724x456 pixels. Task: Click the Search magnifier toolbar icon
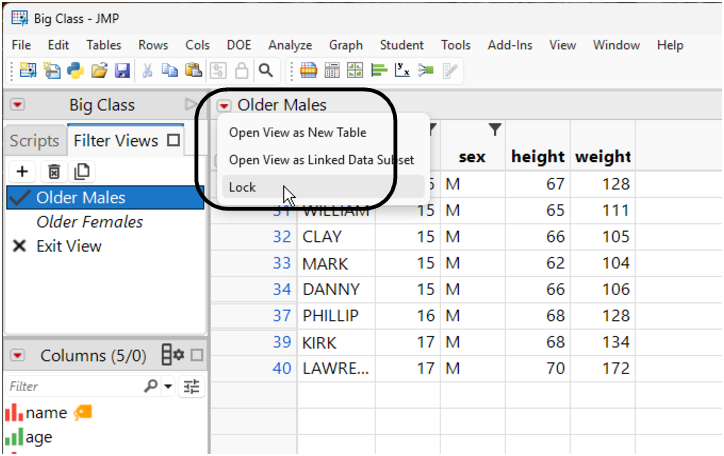point(265,70)
